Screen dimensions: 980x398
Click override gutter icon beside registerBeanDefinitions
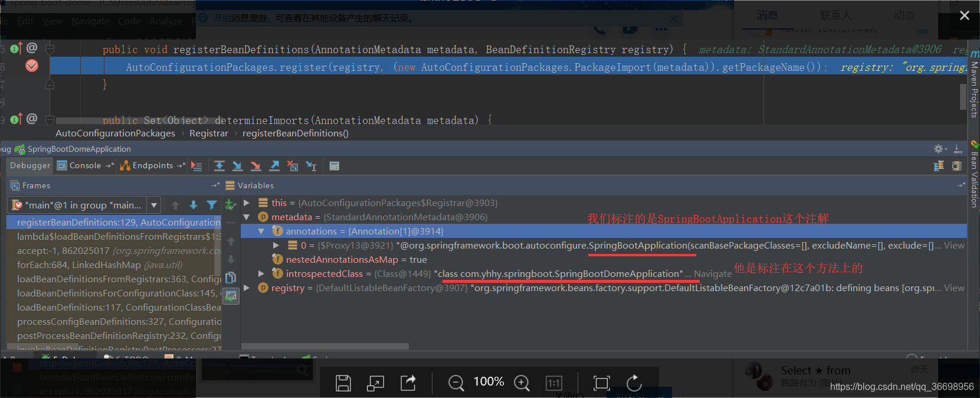(x=17, y=48)
